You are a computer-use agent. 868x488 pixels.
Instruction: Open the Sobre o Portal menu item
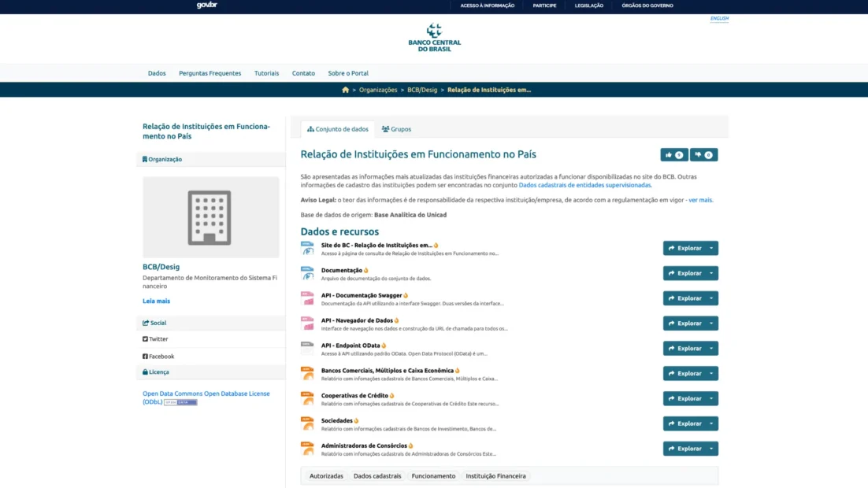coord(348,73)
